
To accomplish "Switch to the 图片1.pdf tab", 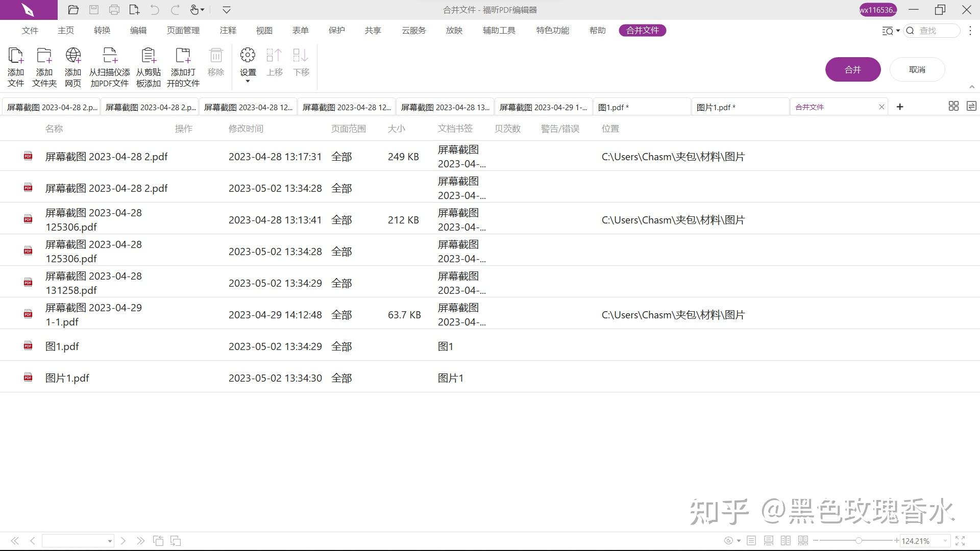I will (716, 107).
